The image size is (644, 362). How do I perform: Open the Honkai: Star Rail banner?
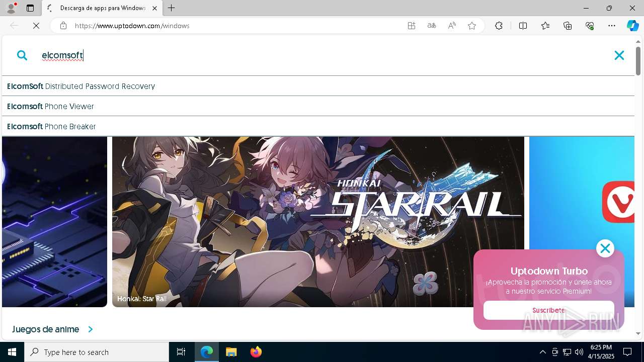click(x=318, y=222)
